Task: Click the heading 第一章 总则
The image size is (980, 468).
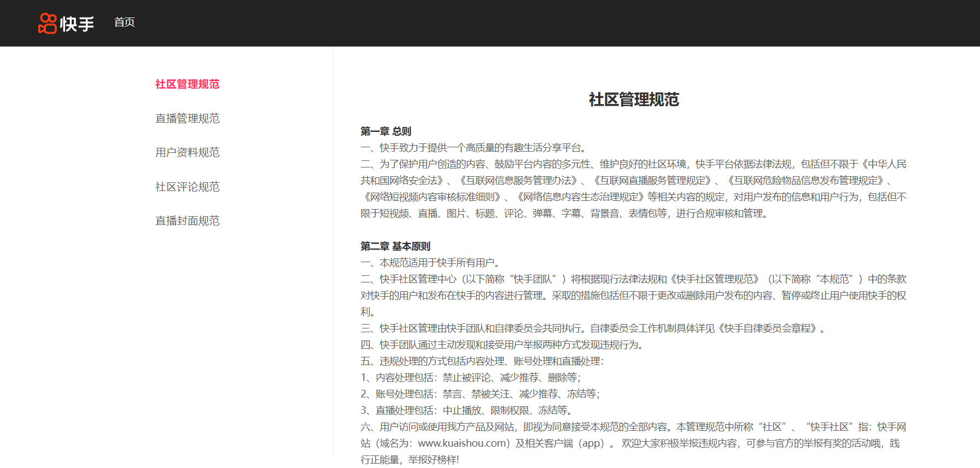Action: (x=386, y=131)
